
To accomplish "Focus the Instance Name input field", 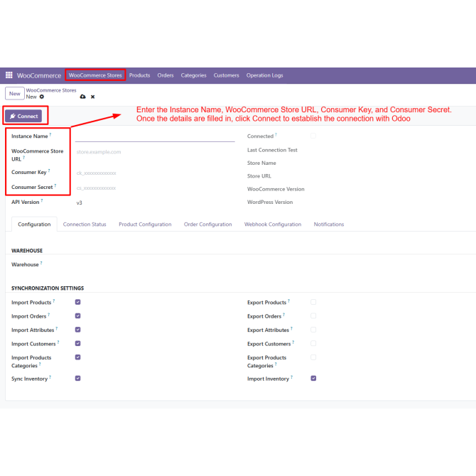I will tap(155, 136).
